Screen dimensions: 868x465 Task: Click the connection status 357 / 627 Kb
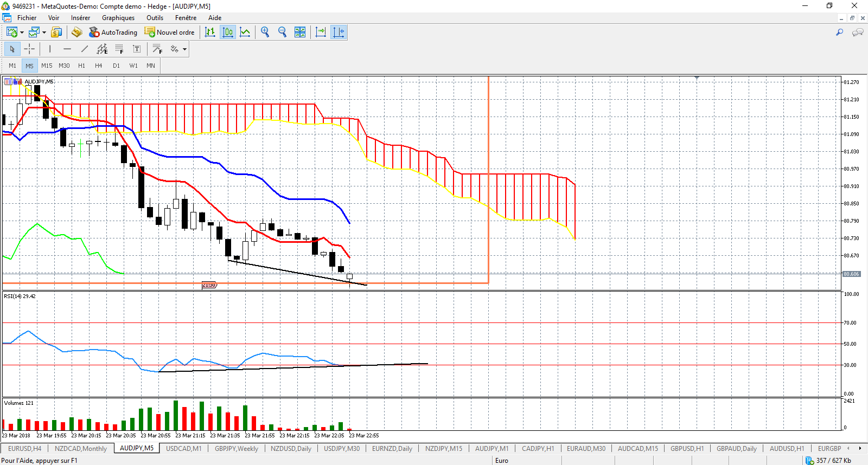click(828, 461)
